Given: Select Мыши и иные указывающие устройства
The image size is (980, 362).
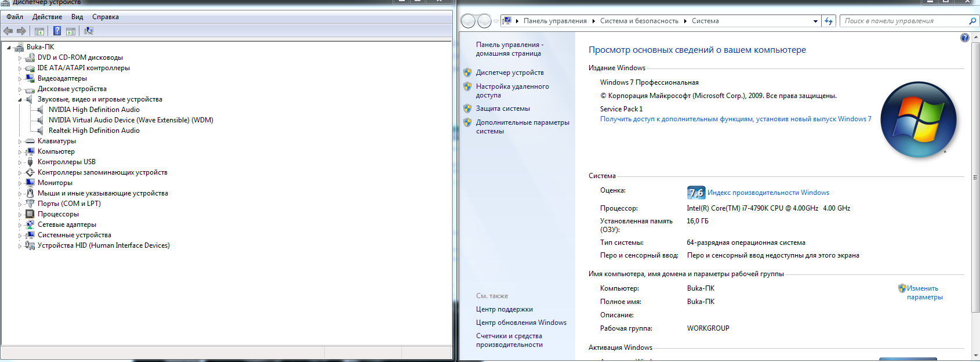Looking at the screenshot, I should [x=103, y=193].
